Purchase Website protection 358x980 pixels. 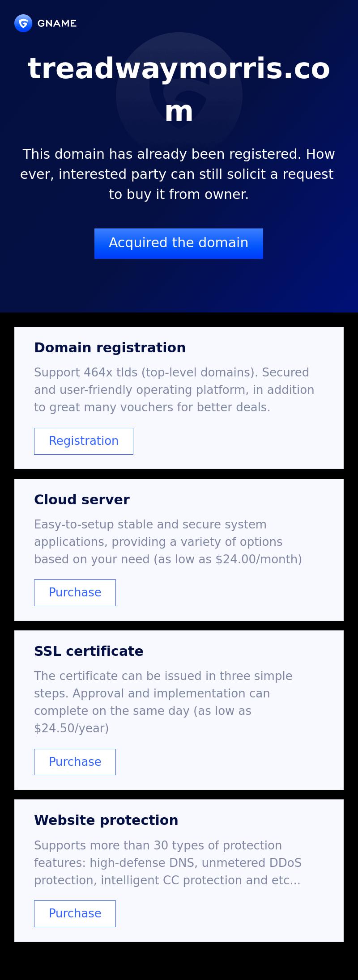75,913
